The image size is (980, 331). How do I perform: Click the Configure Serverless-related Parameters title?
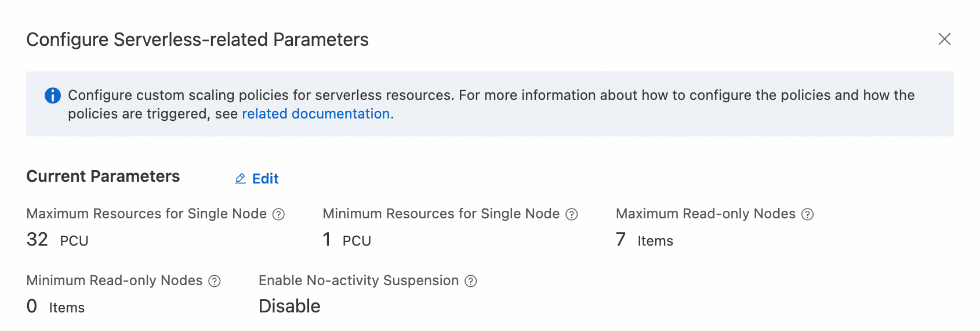point(197,39)
